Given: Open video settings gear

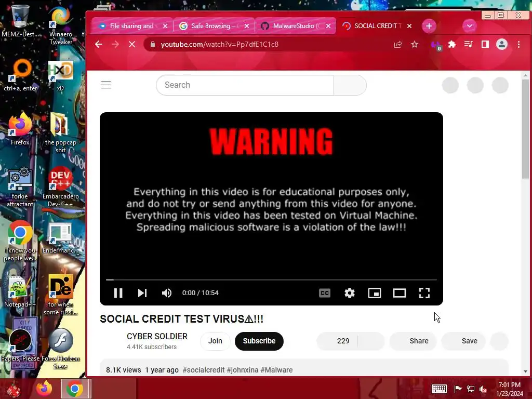Looking at the screenshot, I should 350,293.
